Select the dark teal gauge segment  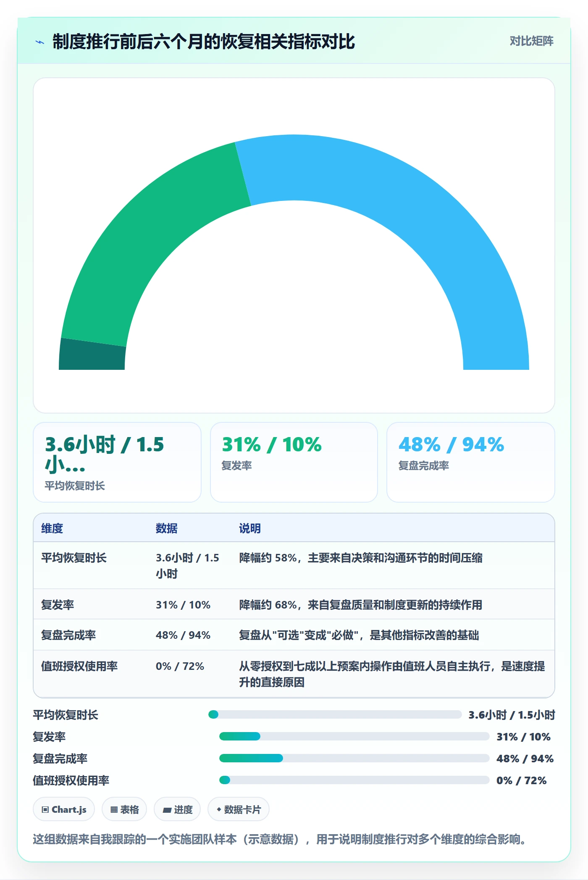[x=92, y=355]
